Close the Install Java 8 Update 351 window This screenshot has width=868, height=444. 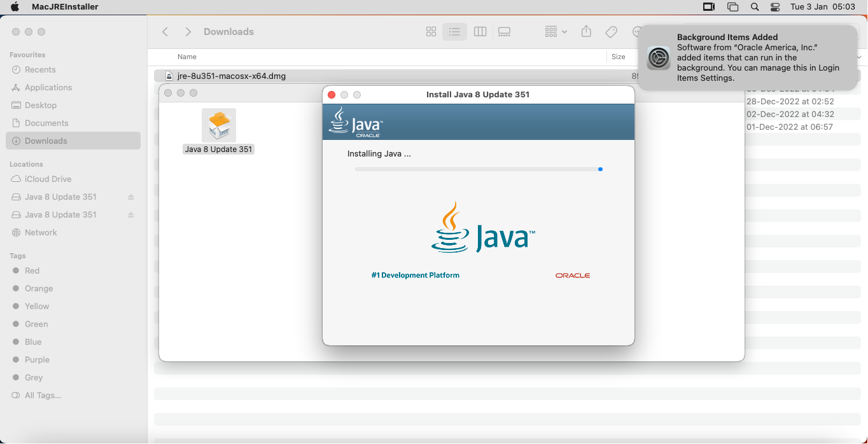click(332, 95)
